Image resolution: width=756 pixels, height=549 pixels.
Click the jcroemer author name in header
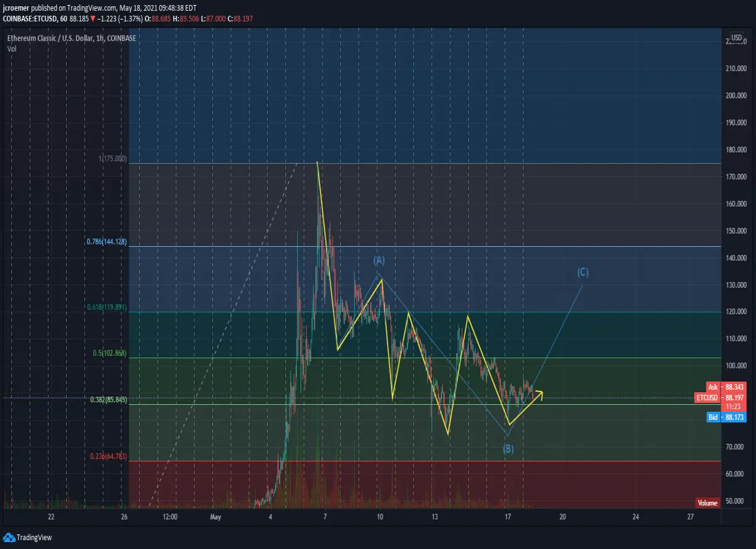15,9
